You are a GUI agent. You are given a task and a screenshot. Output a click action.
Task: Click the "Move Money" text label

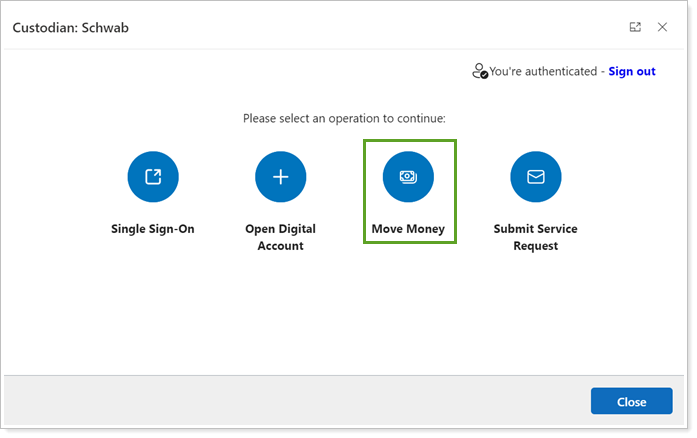(x=408, y=229)
